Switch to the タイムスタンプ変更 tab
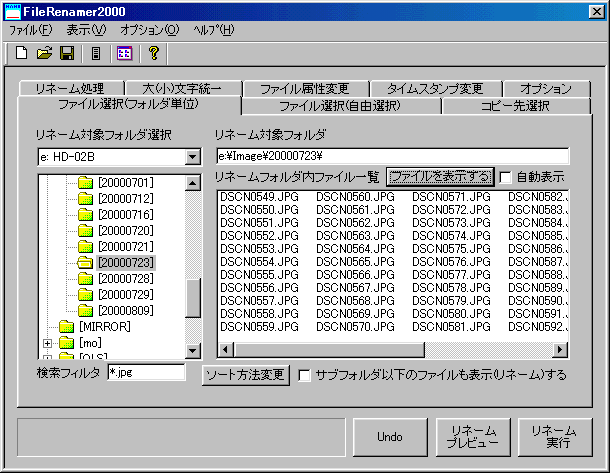 [435, 89]
